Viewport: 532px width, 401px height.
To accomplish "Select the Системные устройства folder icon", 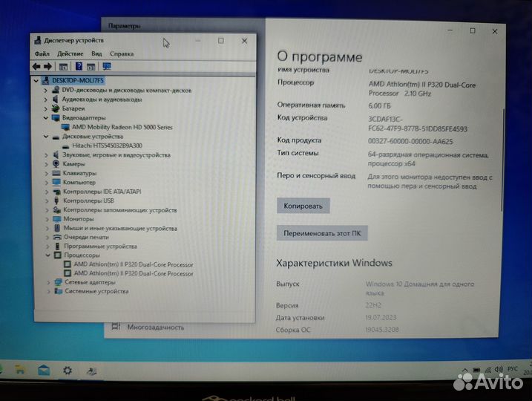I will coord(59,291).
